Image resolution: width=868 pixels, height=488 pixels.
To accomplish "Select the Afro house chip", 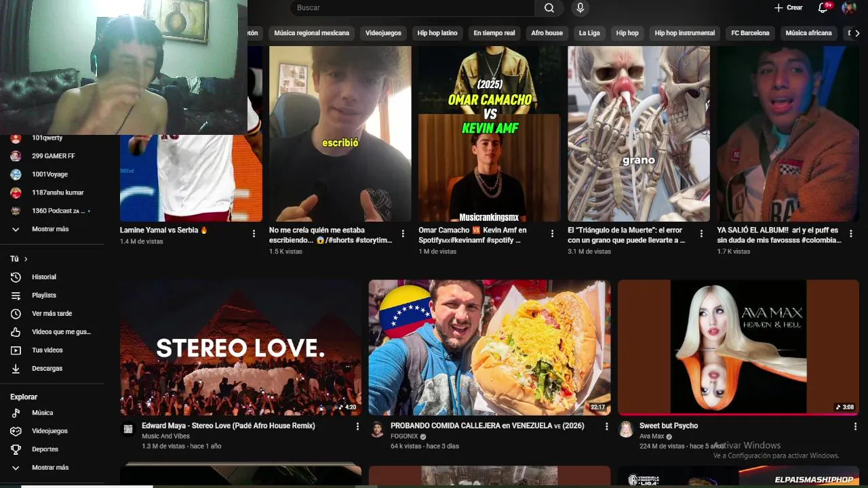I will [547, 33].
